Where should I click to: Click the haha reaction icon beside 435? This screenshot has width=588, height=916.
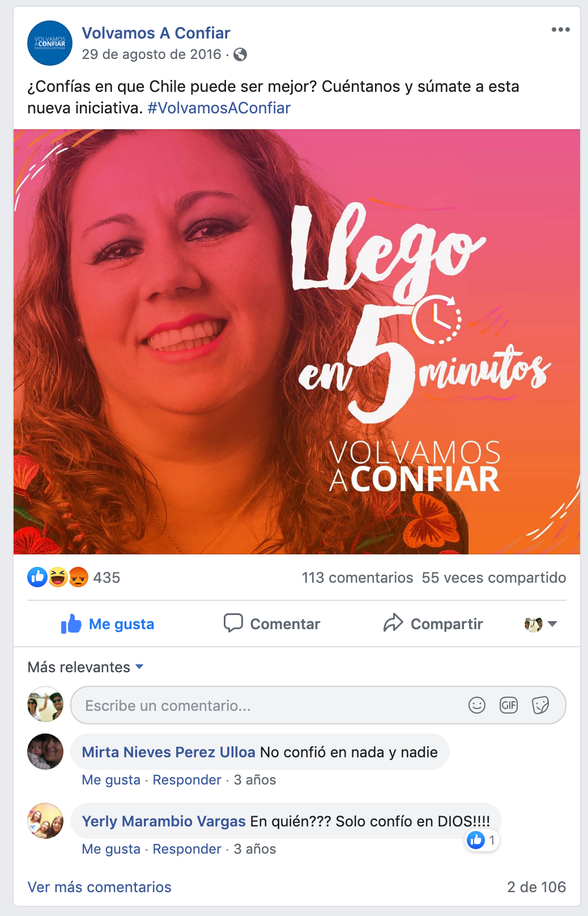pos(58,577)
